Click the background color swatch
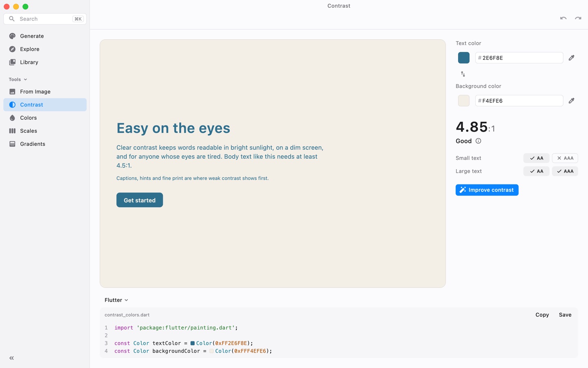588x368 pixels. 464,101
